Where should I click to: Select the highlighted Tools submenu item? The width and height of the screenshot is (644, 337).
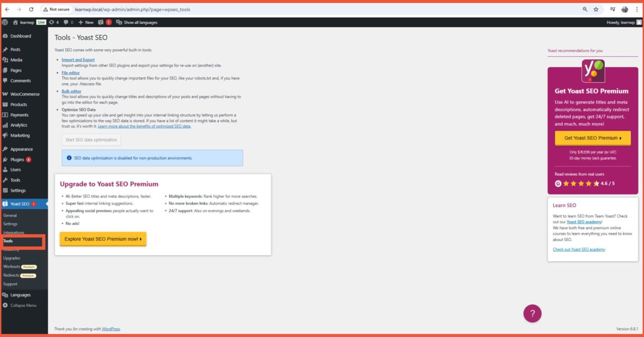pos(8,241)
